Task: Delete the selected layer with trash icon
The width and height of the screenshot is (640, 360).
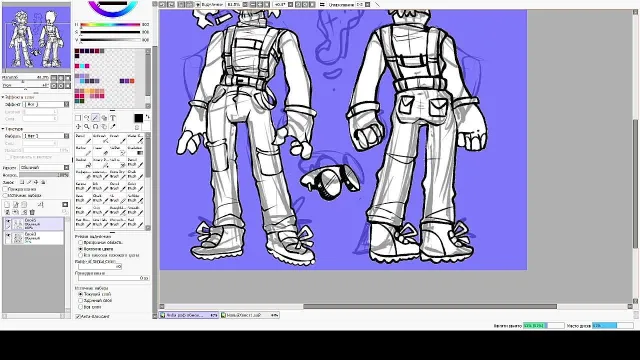Action: [32, 212]
